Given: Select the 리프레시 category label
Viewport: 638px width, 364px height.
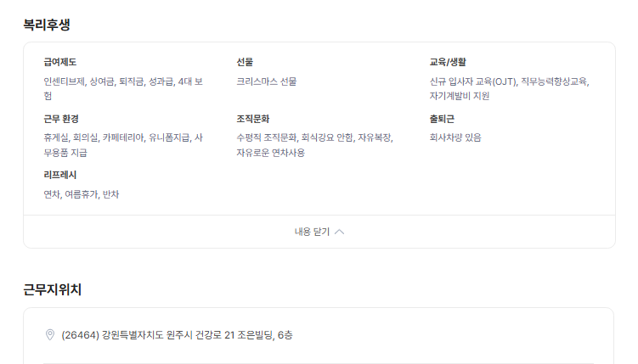Looking at the screenshot, I should [60, 175].
